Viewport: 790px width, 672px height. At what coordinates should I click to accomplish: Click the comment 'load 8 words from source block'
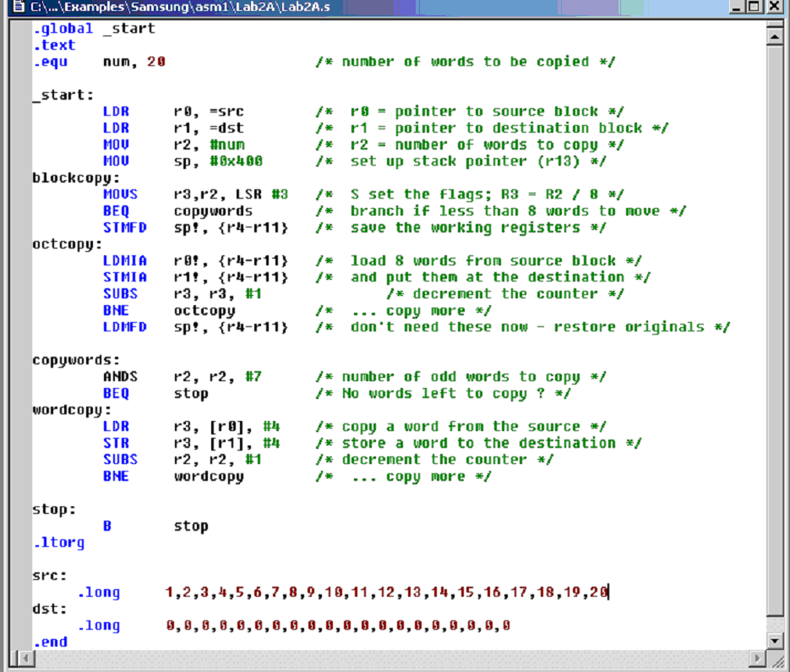[x=483, y=261]
